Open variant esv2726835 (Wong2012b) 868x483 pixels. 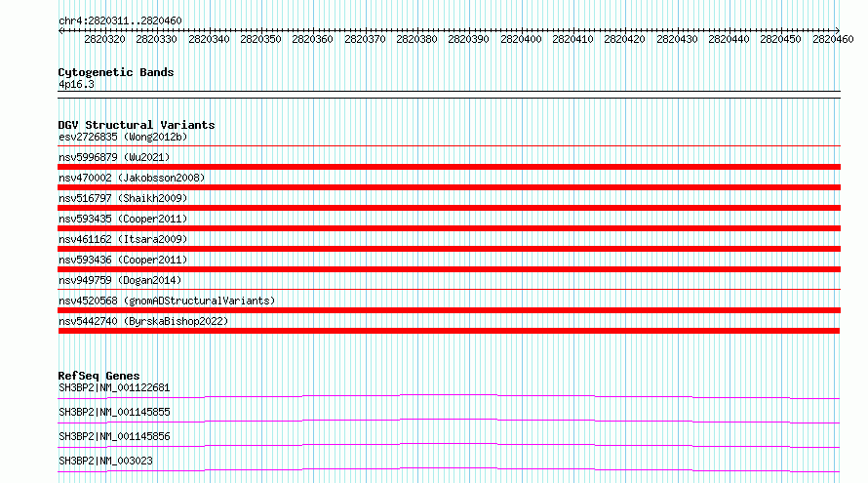(123, 137)
